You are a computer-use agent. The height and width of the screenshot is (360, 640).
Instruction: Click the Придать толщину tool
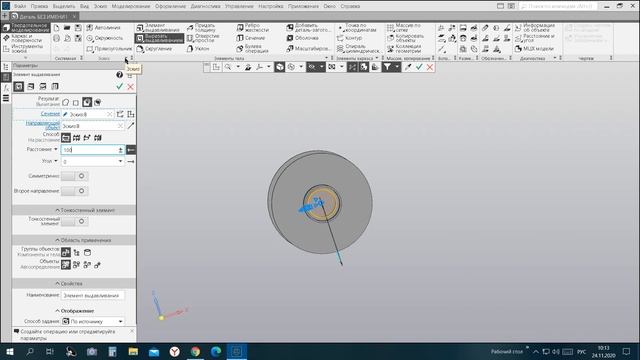[x=201, y=28]
